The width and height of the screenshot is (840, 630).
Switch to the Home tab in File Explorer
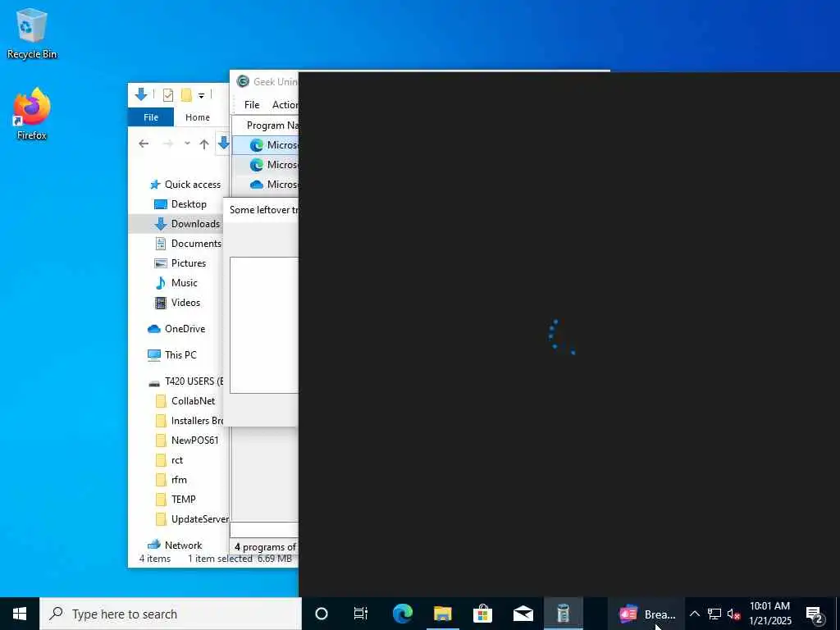pyautogui.click(x=197, y=116)
